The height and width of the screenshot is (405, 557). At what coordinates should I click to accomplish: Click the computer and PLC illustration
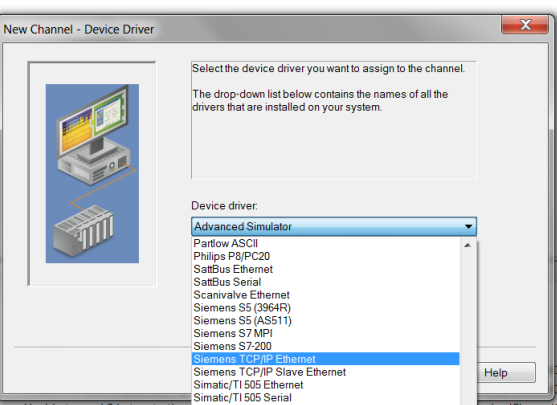click(92, 173)
